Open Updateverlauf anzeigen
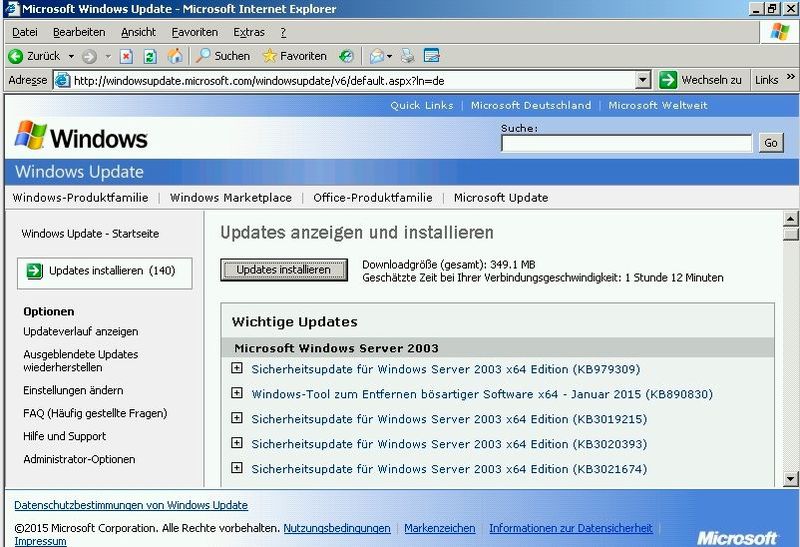 click(81, 332)
